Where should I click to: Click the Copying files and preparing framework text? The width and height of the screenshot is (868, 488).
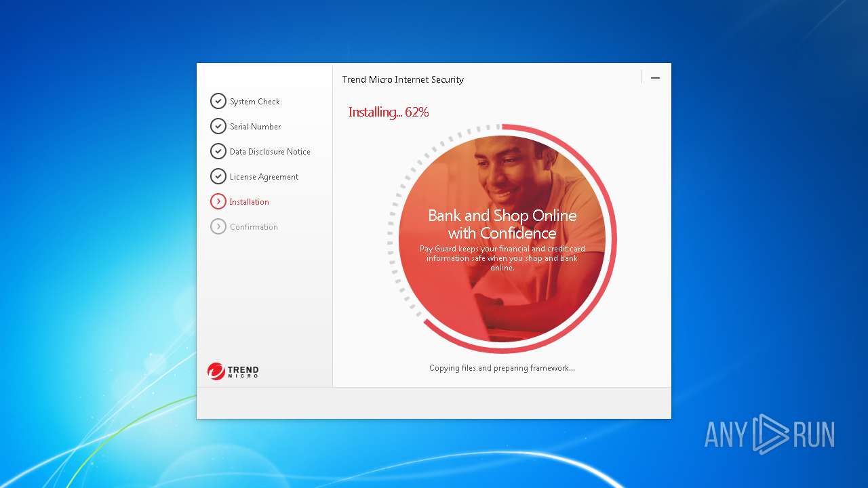[502, 368]
